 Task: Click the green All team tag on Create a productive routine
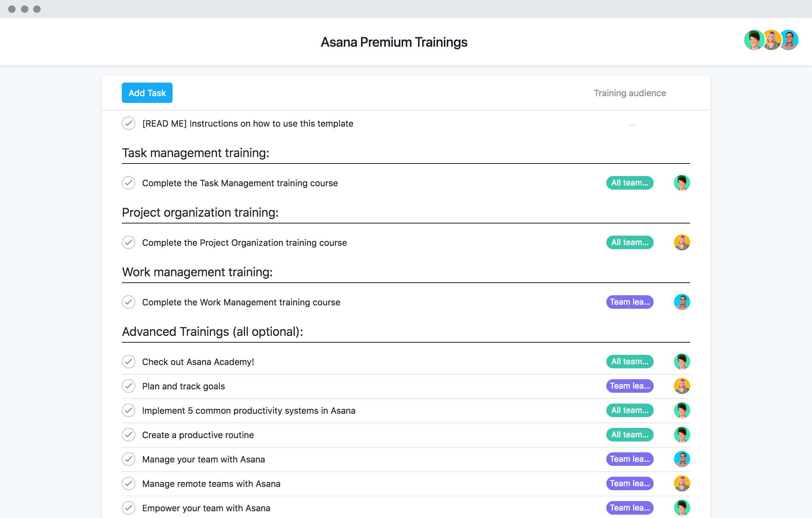point(630,435)
